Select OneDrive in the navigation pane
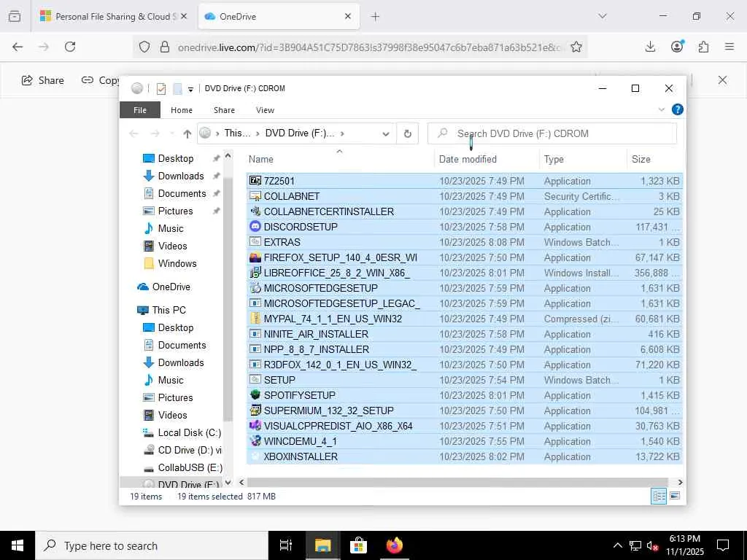Screen dimensions: 747x560 pos(163,287)
